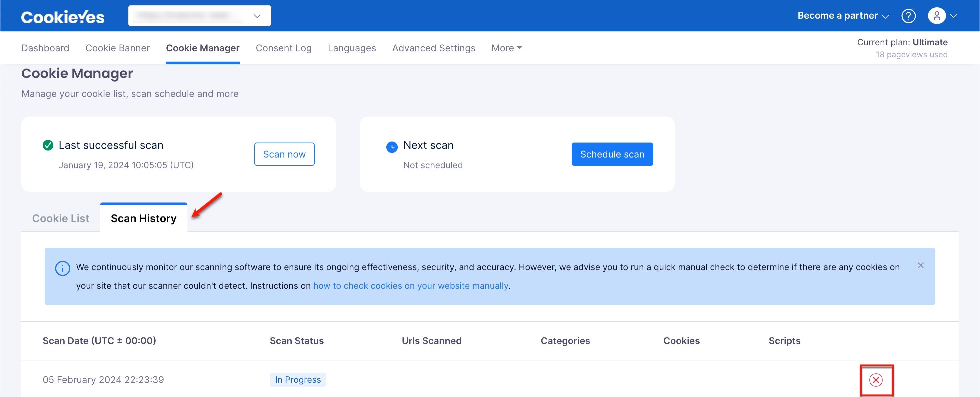The height and width of the screenshot is (397, 980).
Task: Click the CookieYes logo
Action: [x=63, y=17]
